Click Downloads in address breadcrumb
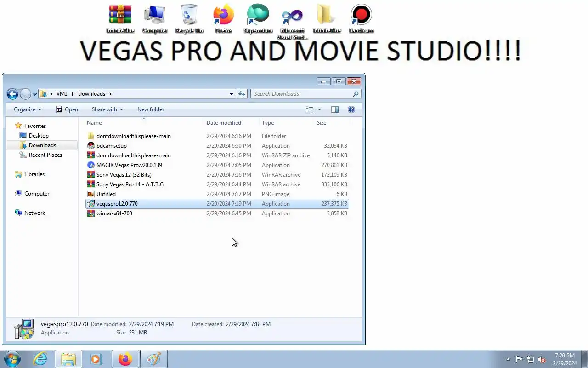This screenshot has height=368, width=588. (x=91, y=94)
